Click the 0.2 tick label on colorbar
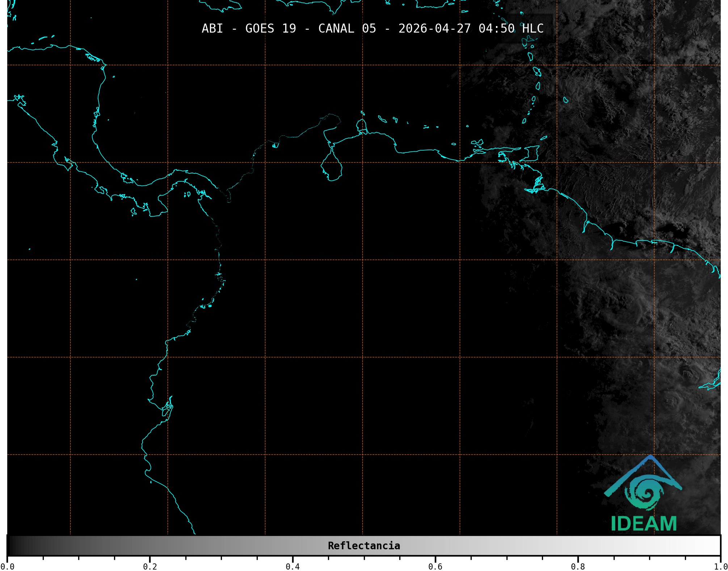The width and height of the screenshot is (728, 571). (x=150, y=566)
